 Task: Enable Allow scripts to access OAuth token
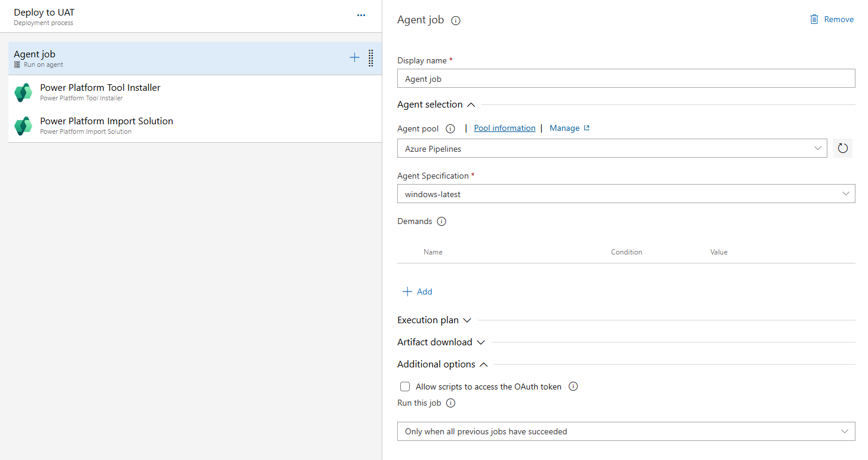click(405, 387)
